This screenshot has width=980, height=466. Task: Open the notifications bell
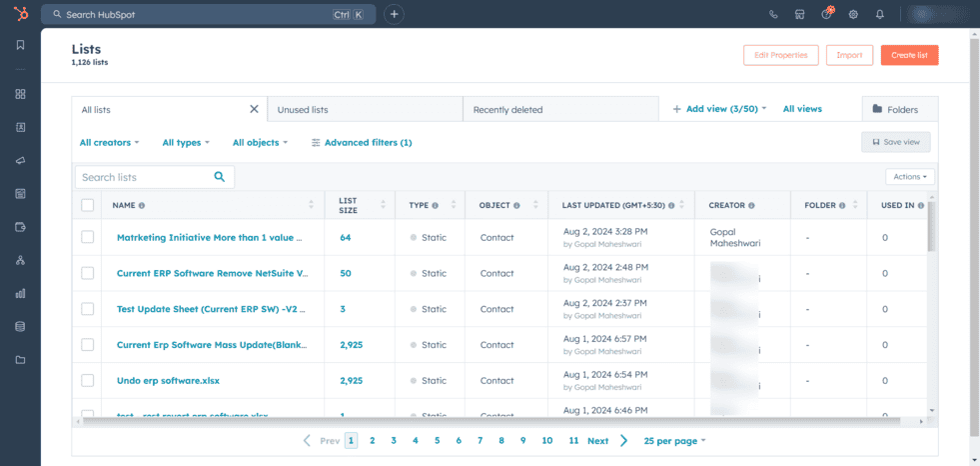tap(880, 15)
